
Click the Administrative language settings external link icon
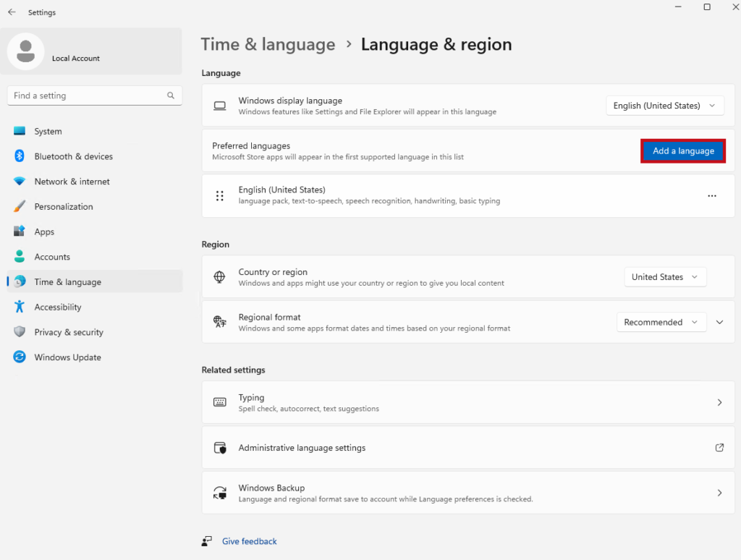719,448
